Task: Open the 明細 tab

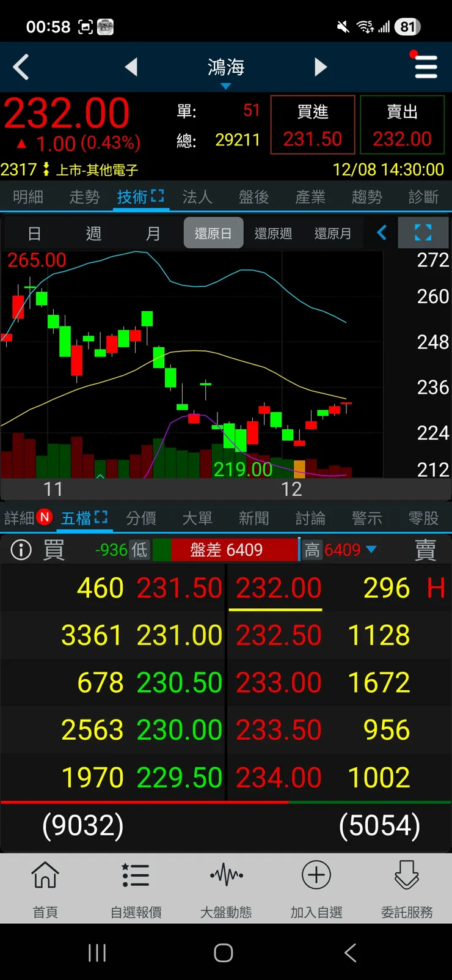Action: point(28,197)
